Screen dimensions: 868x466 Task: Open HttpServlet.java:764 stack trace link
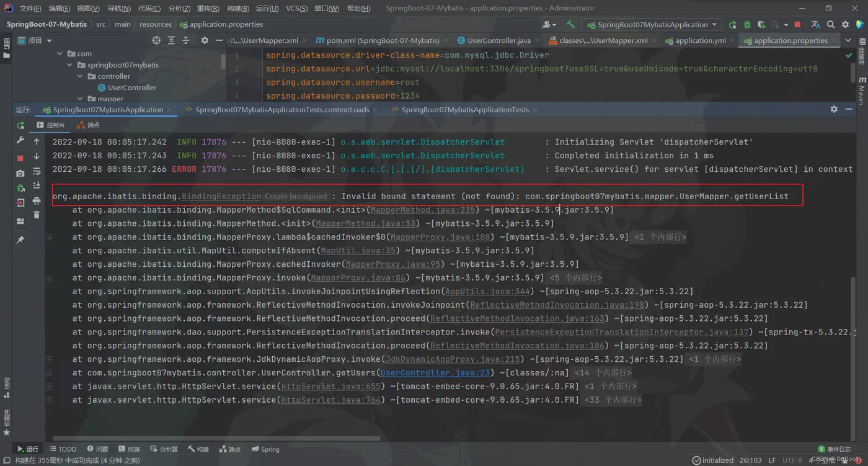330,400
